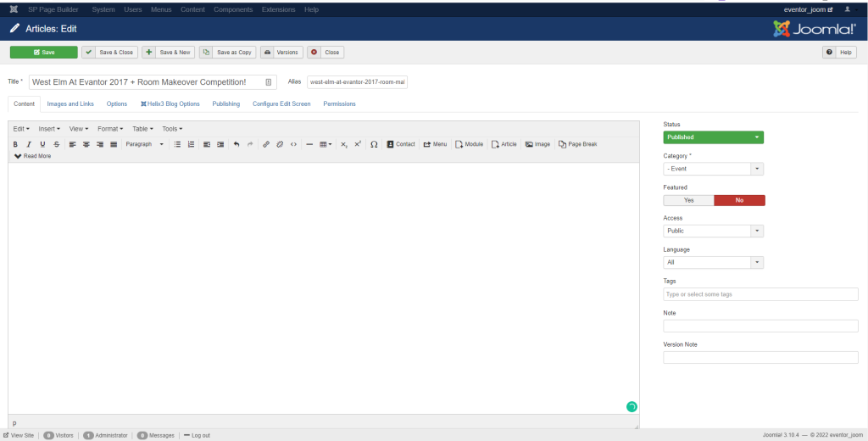
Task: Click the Joomla logo icon in top bar
Action: tap(14, 9)
